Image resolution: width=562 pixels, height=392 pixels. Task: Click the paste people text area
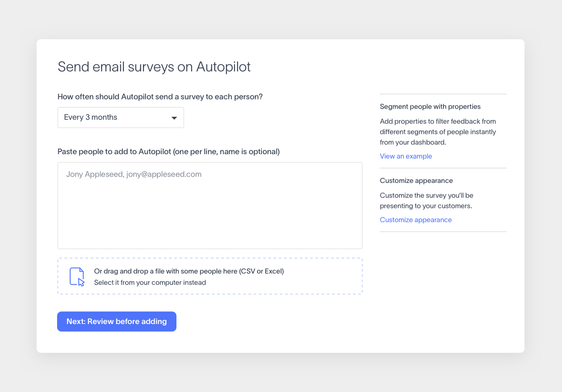click(210, 206)
